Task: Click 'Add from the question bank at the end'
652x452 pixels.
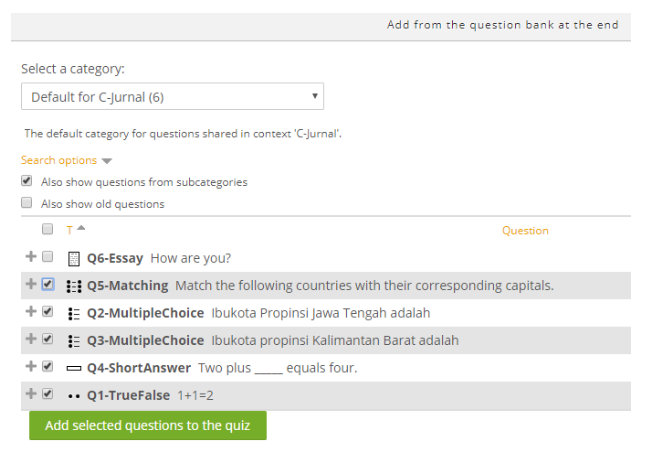Action: 502,25
